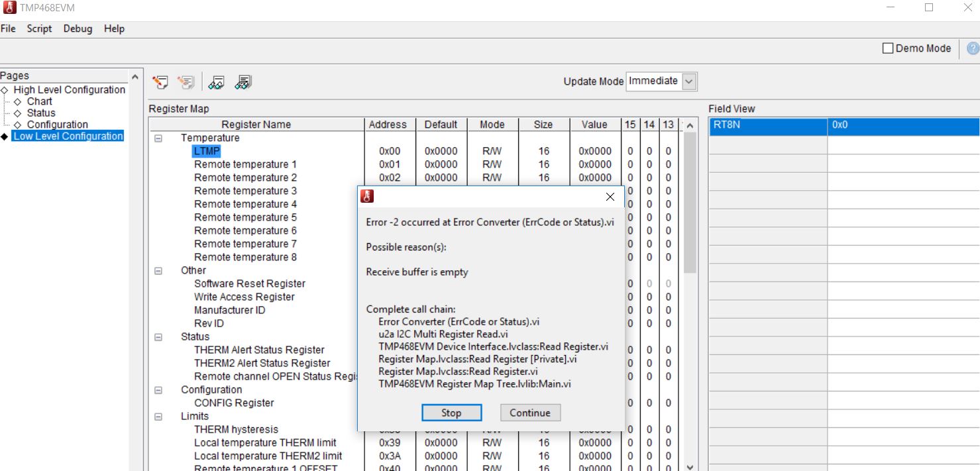
Task: Open the Update Mode dropdown
Action: (689, 81)
